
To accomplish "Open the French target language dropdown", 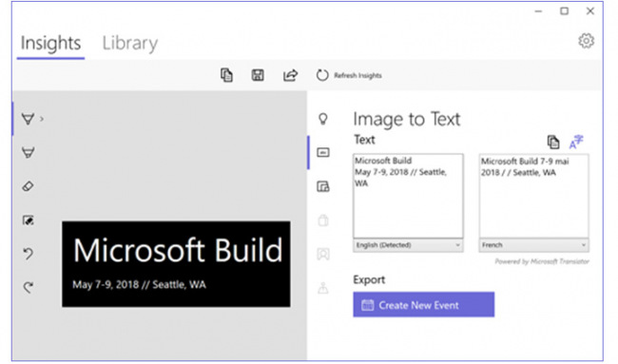I will [x=533, y=245].
